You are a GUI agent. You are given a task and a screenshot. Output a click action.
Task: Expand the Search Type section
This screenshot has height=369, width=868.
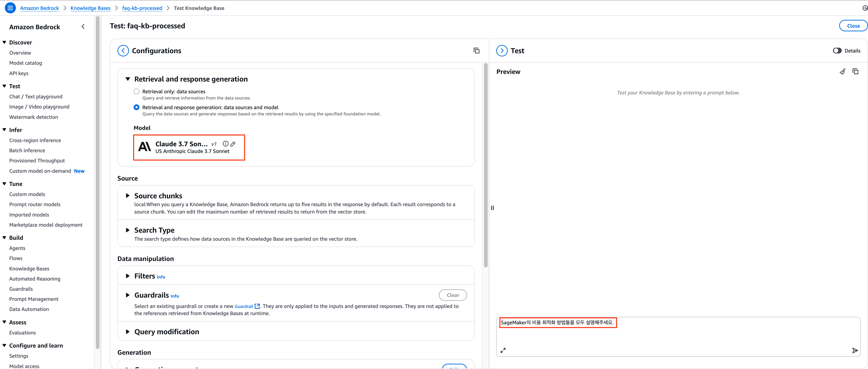coord(128,230)
